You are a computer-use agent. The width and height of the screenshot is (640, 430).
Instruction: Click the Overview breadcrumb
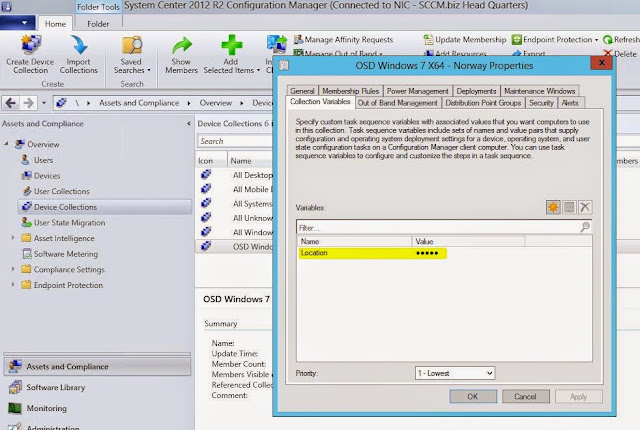coord(216,103)
